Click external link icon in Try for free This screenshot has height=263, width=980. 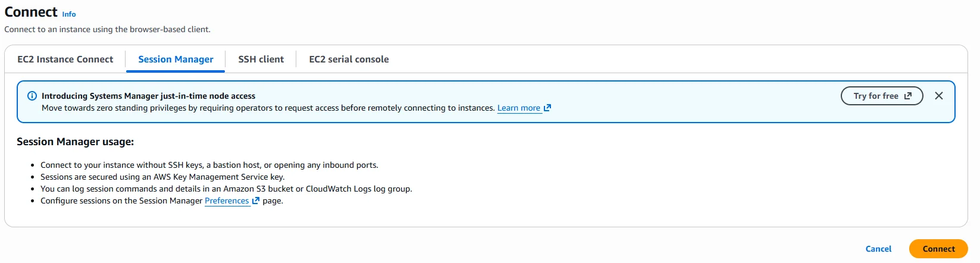click(908, 96)
